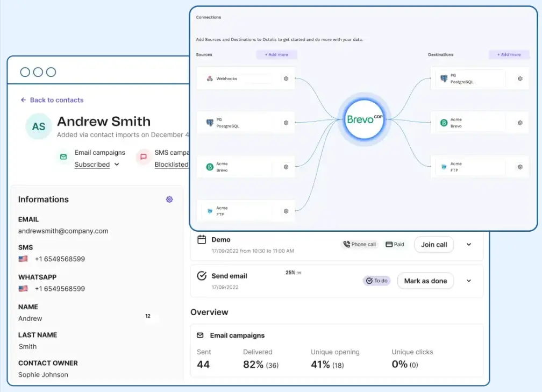542x392 pixels.
Task: Open settings gear for Acme FTP destination
Action: click(520, 167)
